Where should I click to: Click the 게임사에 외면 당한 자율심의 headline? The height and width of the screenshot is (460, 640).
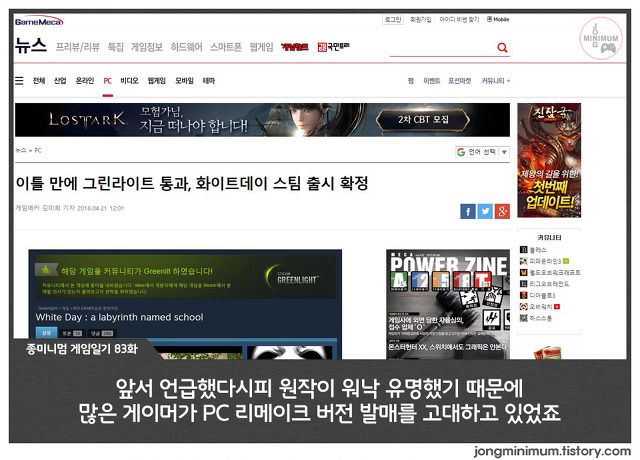point(426,324)
